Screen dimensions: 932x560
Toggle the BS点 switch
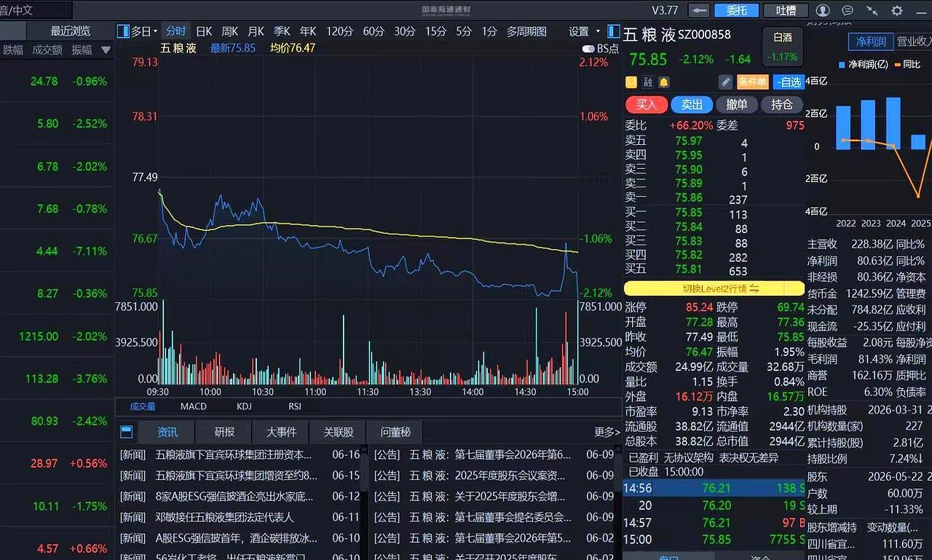588,48
